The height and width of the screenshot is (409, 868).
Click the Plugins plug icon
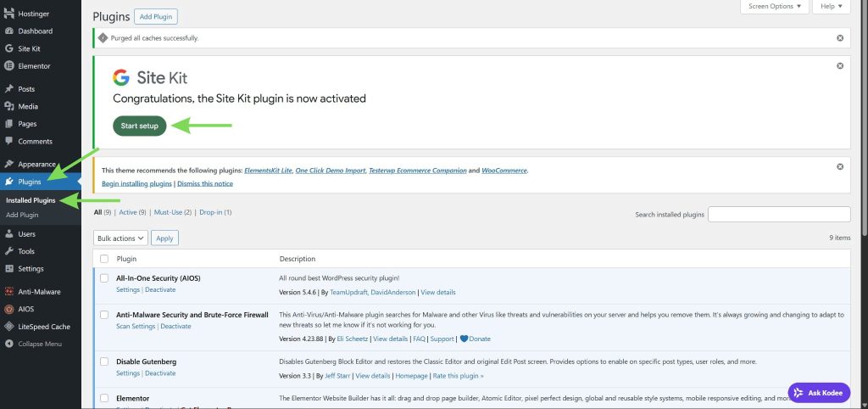tap(8, 182)
